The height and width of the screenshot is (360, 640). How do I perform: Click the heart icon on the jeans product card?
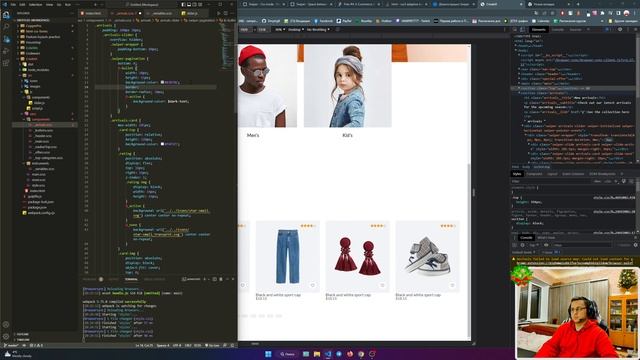click(313, 285)
